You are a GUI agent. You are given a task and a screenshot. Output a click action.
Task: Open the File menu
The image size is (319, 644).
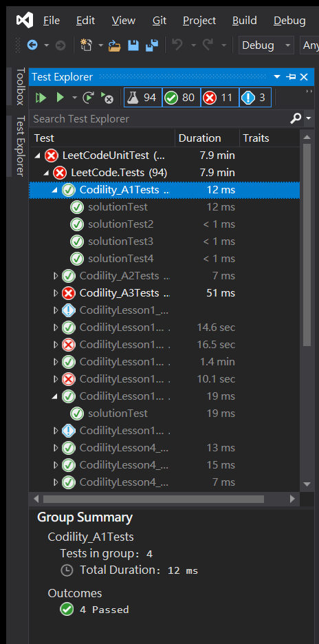click(52, 21)
